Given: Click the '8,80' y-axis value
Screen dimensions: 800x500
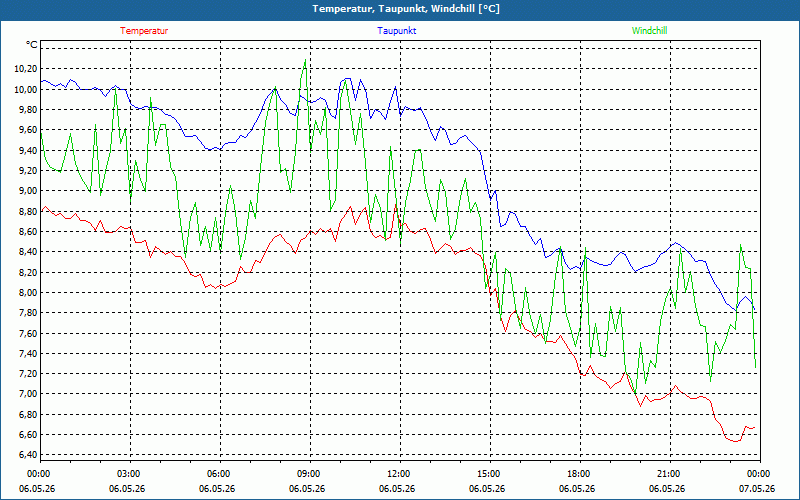Looking at the screenshot, I should pos(29,211).
